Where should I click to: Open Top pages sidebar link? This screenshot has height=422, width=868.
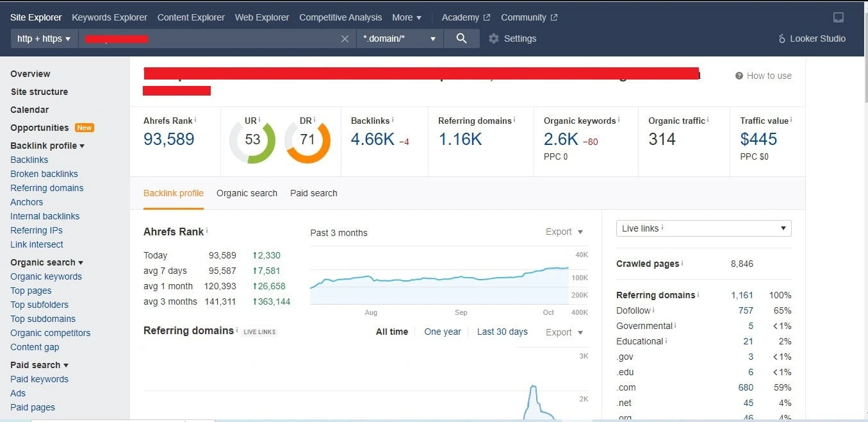pyautogui.click(x=31, y=291)
